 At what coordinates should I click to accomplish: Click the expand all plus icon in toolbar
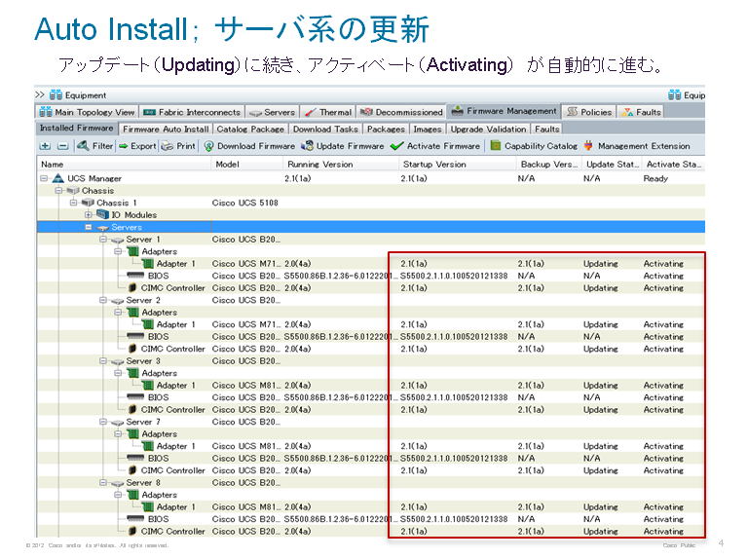pyautogui.click(x=45, y=146)
